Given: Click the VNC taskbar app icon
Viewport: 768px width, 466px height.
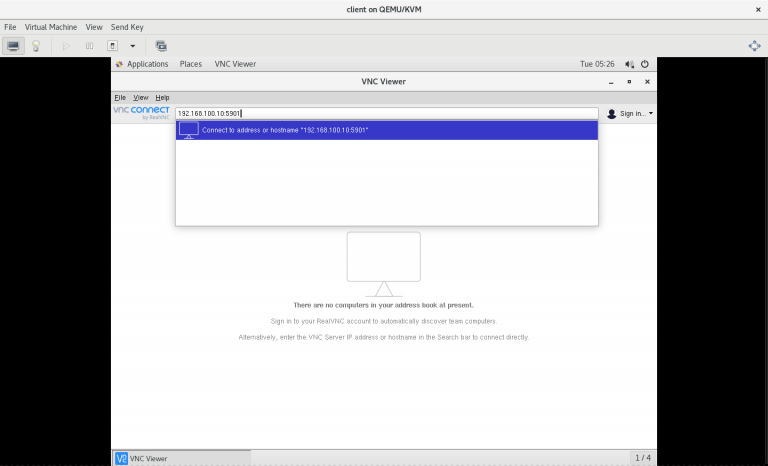Looking at the screenshot, I should [121, 459].
